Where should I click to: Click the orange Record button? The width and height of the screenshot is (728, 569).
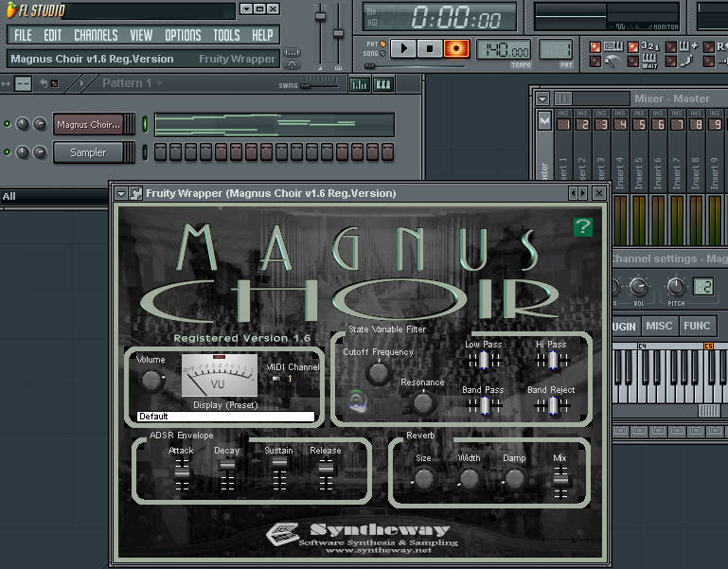pyautogui.click(x=456, y=49)
